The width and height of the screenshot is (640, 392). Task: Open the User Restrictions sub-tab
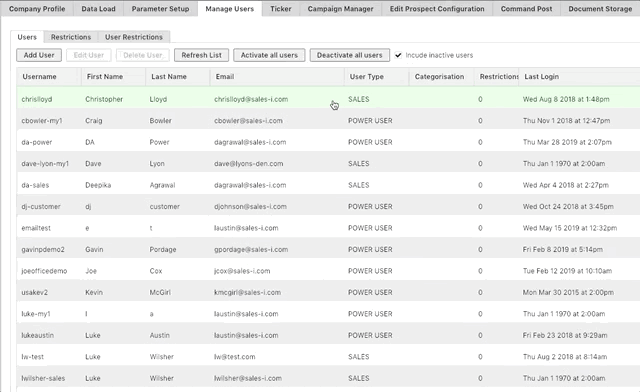click(x=134, y=37)
